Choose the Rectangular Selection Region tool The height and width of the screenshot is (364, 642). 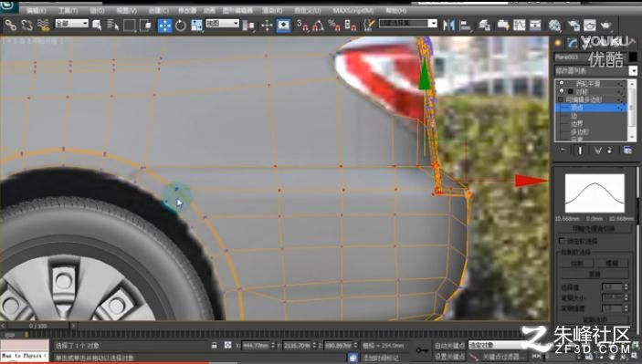130,26
